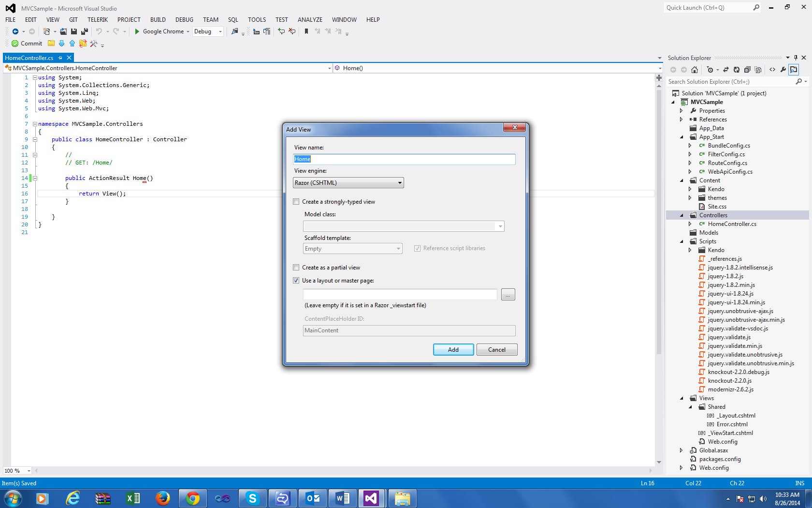The height and width of the screenshot is (508, 812).
Task: Select _Layout.cshtml in Solution Explorer
Action: point(736,416)
